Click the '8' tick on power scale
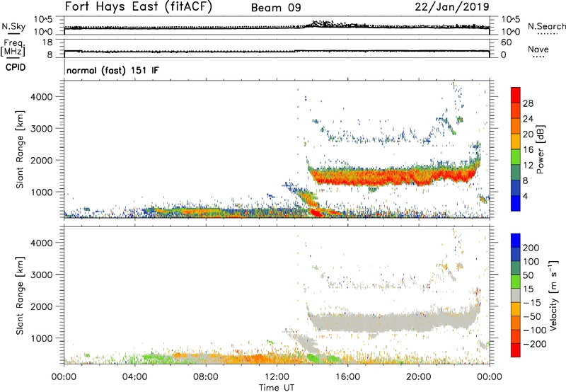This screenshot has width=566, height=392. (x=525, y=180)
